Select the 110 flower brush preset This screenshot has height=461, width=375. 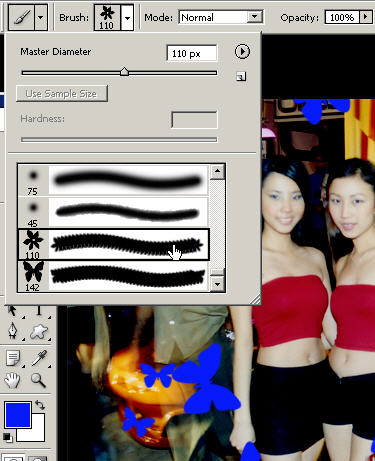click(x=113, y=244)
